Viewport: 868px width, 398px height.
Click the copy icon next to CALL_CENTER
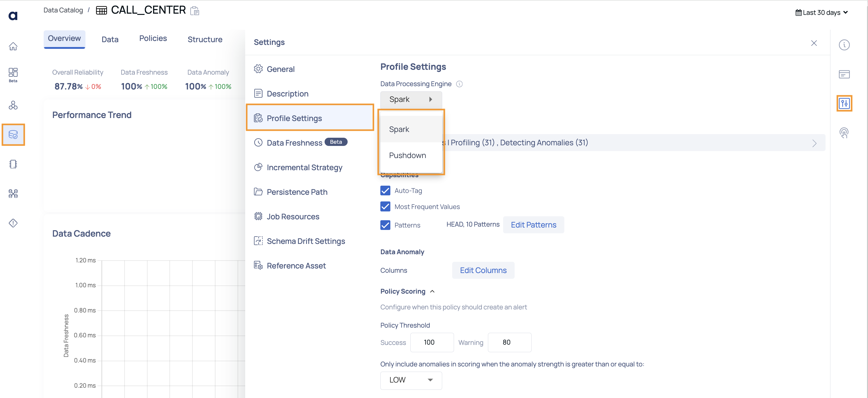point(195,11)
